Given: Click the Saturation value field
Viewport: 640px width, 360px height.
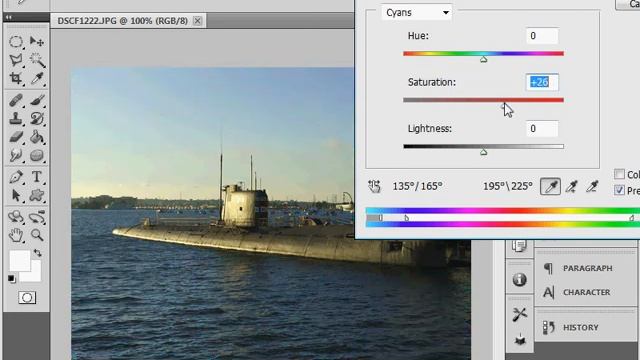Looking at the screenshot, I should (x=542, y=82).
